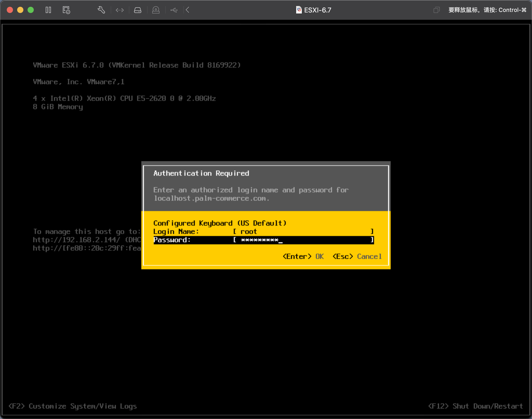This screenshot has height=419, width=532.
Task: Click F2 Customize System/View Logs
Action: click(72, 406)
